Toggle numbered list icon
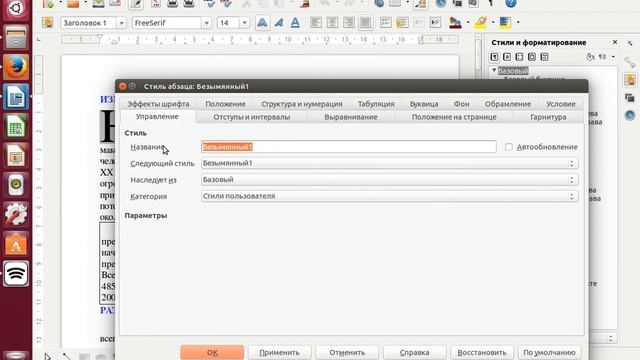The height and width of the screenshot is (360, 640). 385,22
